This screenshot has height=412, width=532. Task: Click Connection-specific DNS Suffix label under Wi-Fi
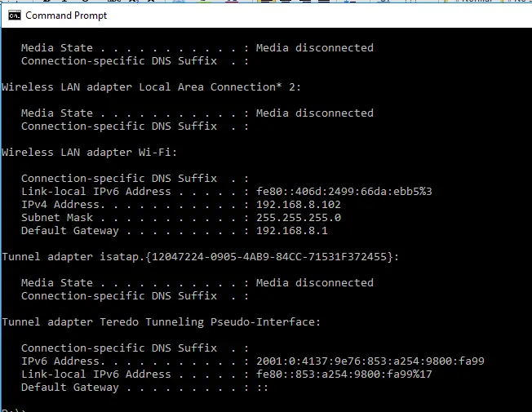pyautogui.click(x=119, y=179)
